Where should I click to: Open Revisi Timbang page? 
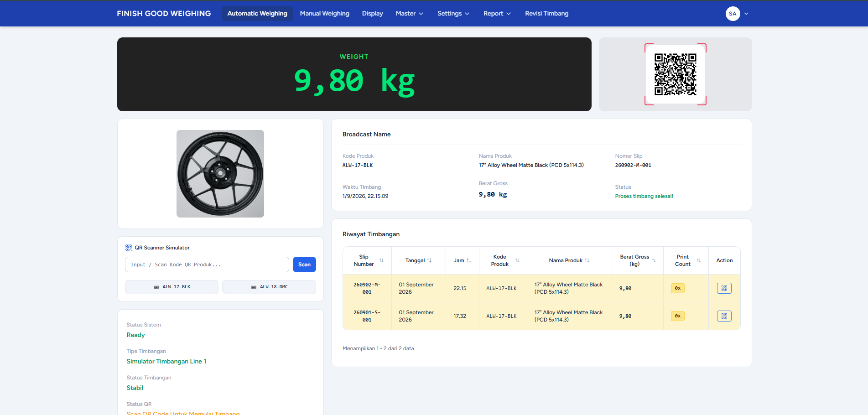pyautogui.click(x=546, y=13)
